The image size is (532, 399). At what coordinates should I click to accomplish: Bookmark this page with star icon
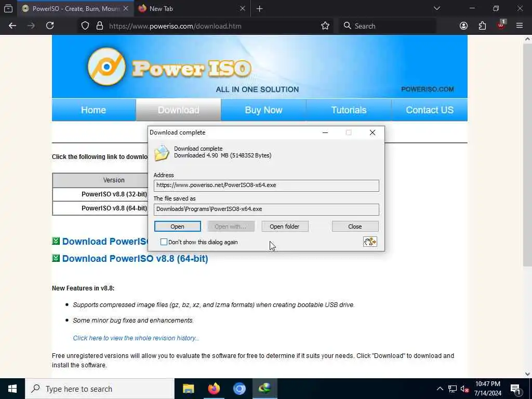pyautogui.click(x=325, y=26)
